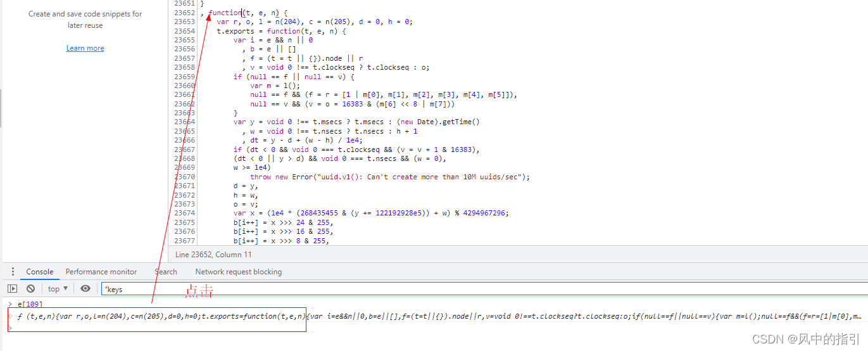Click line number 23654 in the gutter
Screen dimensions: 868x351
coord(184,31)
